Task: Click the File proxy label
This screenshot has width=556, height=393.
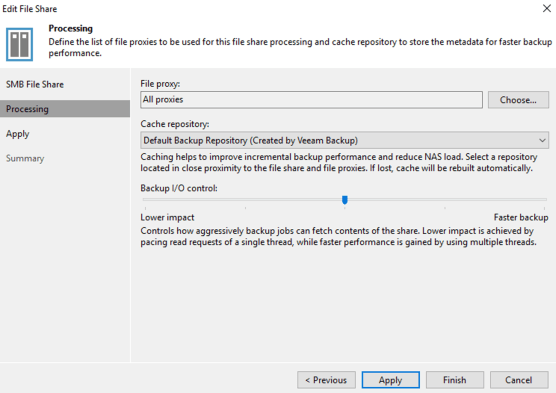Action: 160,84
